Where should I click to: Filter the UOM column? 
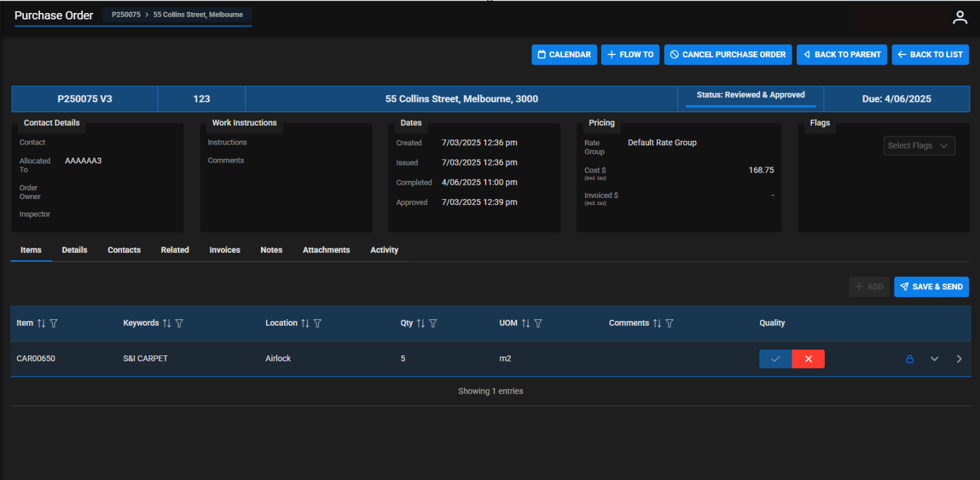coord(538,323)
